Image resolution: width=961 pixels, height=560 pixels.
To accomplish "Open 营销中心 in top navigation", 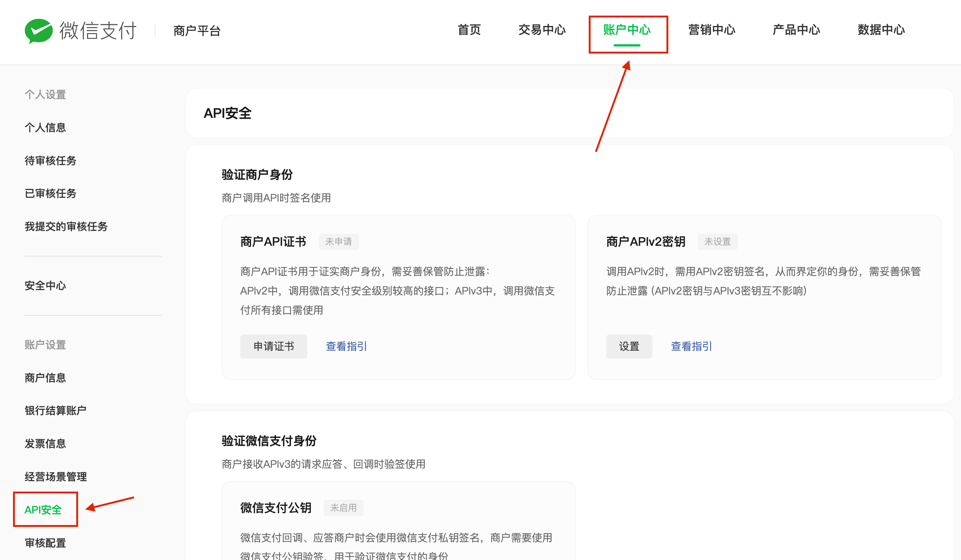I will tap(711, 30).
